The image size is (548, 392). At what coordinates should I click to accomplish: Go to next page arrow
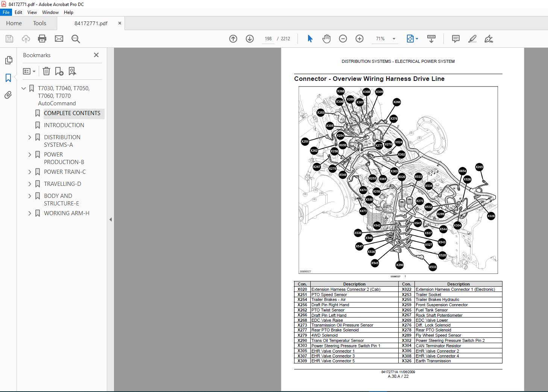pos(250,39)
